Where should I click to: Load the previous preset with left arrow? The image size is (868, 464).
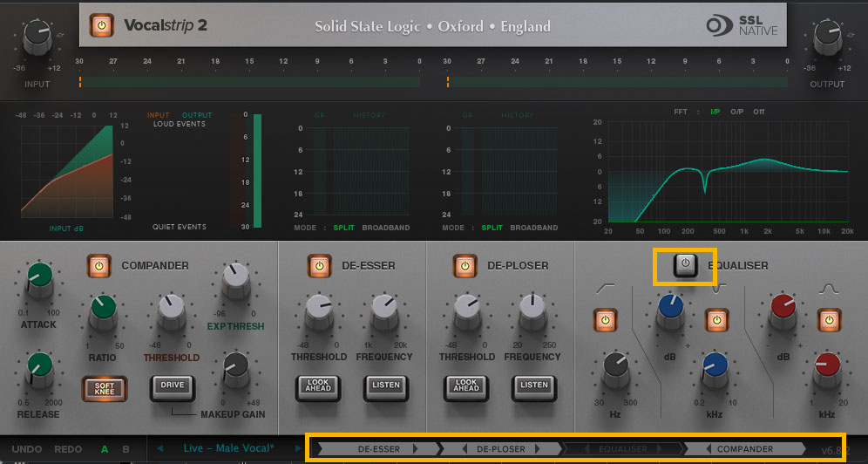[x=160, y=448]
